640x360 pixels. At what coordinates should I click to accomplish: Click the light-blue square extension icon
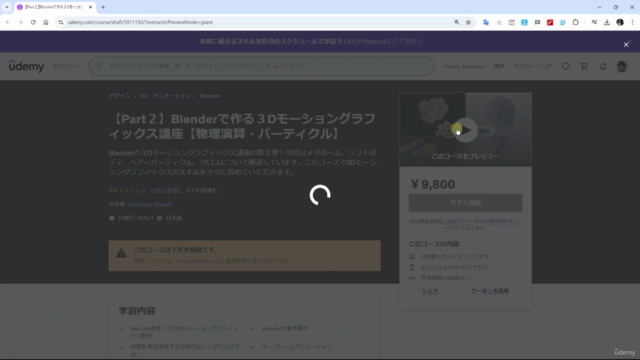[x=524, y=22]
